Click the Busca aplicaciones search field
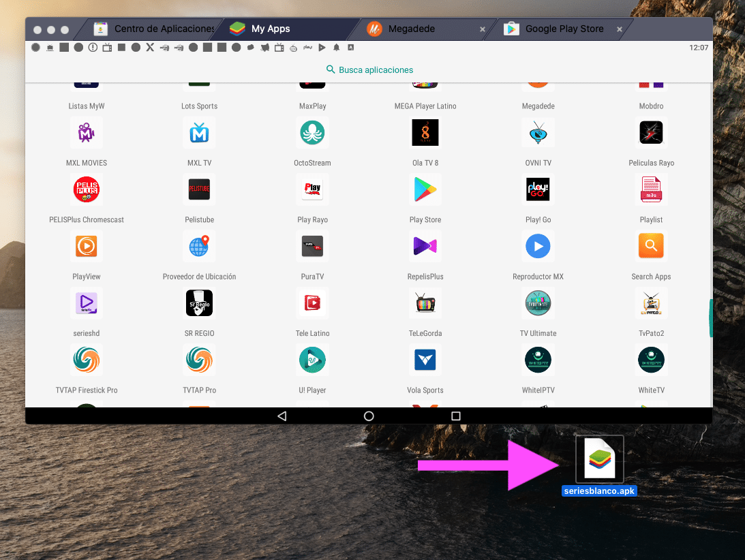Viewport: 745px width, 560px height. pyautogui.click(x=370, y=69)
